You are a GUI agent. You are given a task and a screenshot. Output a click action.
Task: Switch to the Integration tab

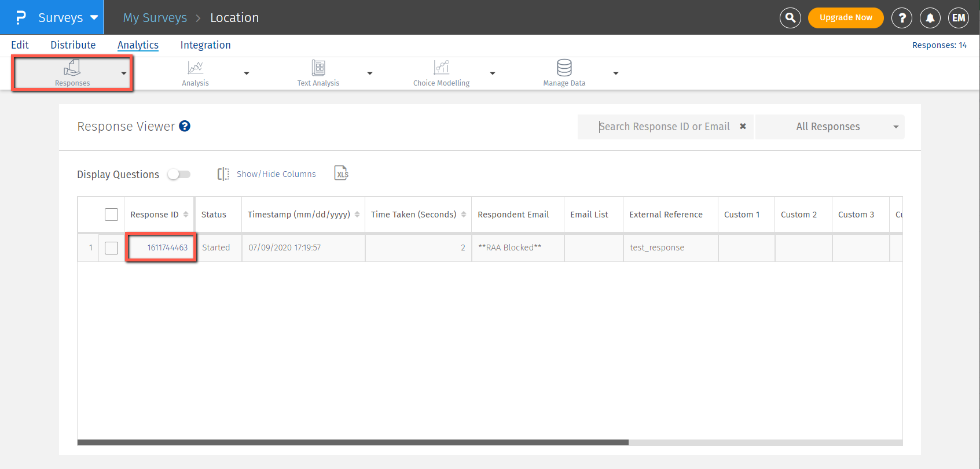(x=205, y=45)
